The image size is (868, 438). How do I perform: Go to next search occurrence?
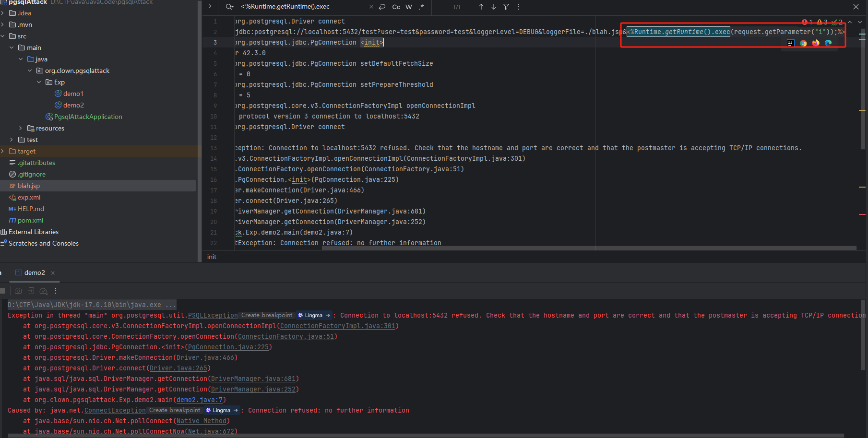494,7
